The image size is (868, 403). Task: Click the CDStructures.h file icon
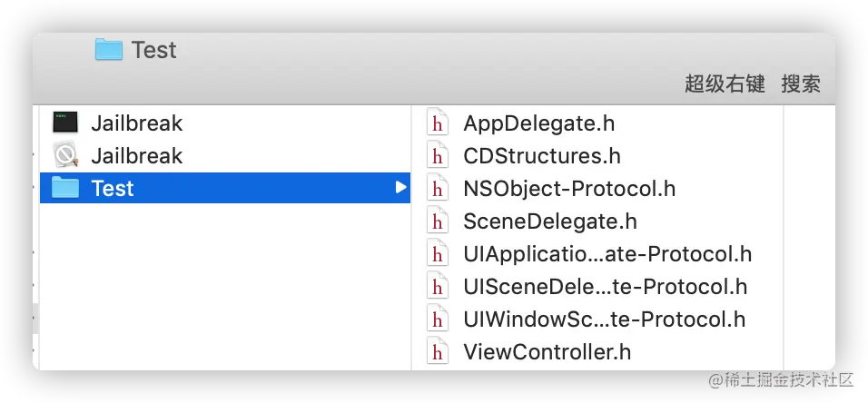(439, 156)
